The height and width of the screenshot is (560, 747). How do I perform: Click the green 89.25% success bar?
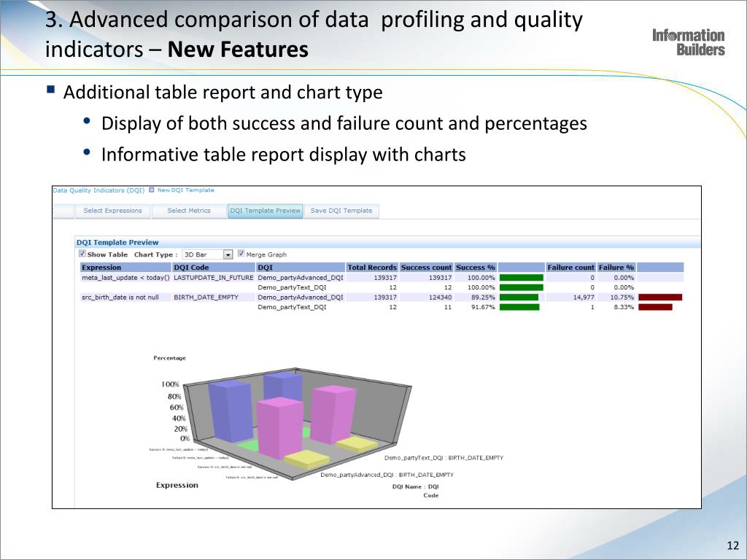pyautogui.click(x=519, y=297)
